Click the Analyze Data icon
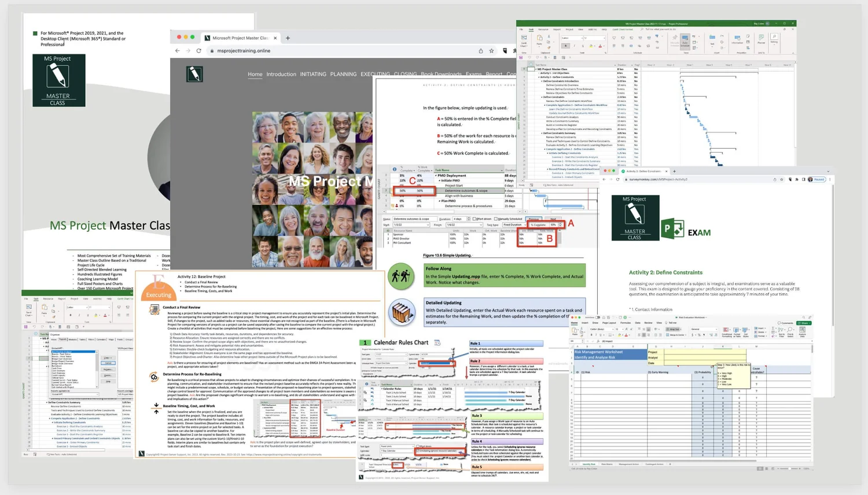This screenshot has height=495, width=868. coord(803,331)
